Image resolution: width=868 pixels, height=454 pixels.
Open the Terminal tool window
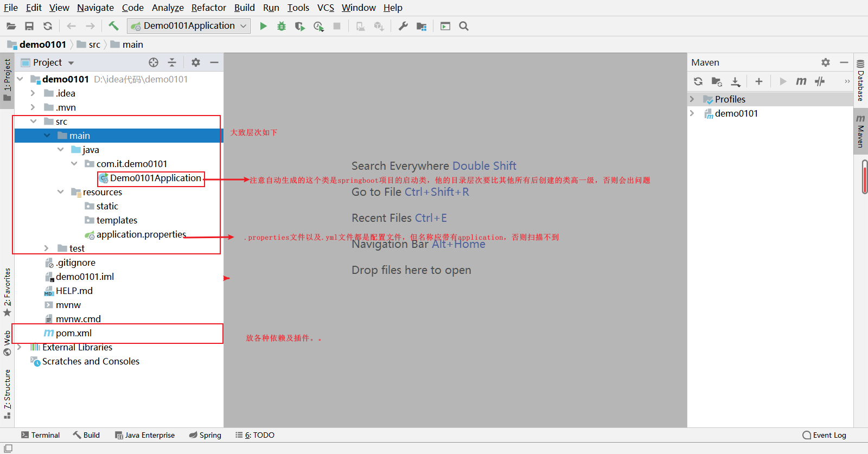point(40,435)
